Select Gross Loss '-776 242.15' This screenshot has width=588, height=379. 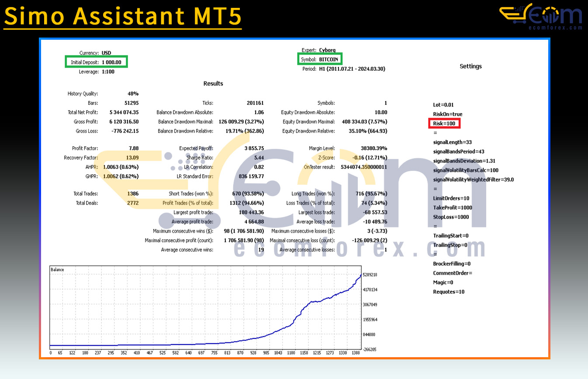[x=125, y=131]
